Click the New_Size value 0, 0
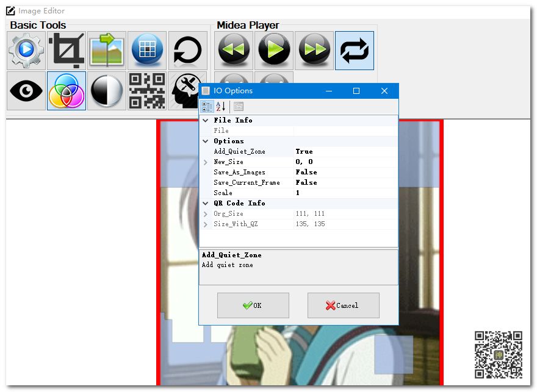 304,162
